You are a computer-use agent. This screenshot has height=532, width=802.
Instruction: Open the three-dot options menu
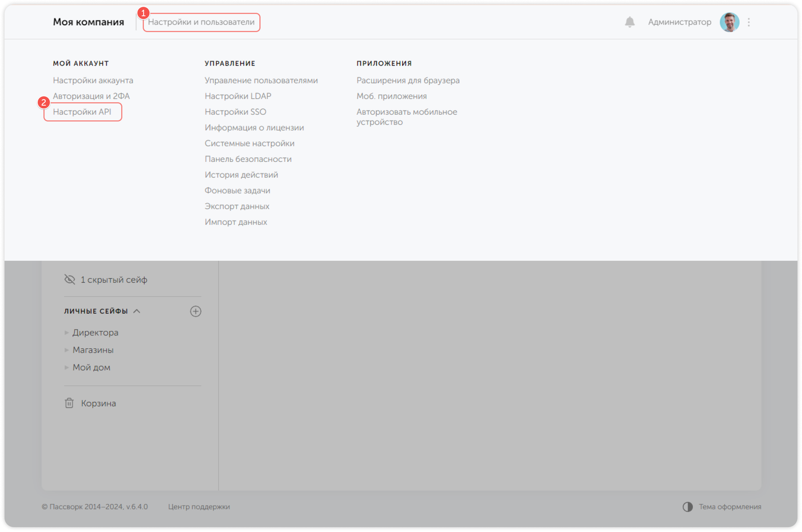tap(750, 22)
